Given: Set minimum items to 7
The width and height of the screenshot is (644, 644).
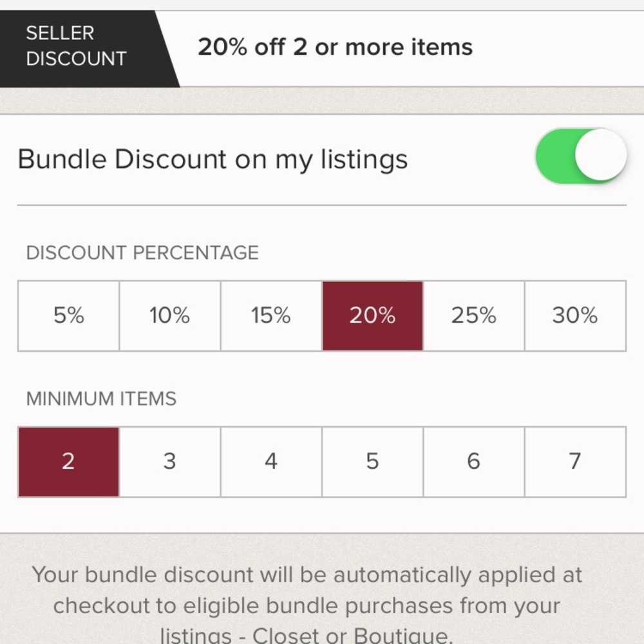Looking at the screenshot, I should [574, 461].
